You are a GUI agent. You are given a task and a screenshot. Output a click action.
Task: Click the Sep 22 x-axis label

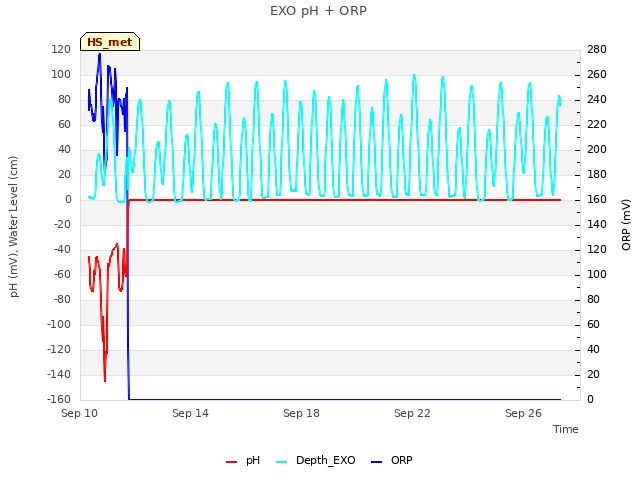[412, 413]
